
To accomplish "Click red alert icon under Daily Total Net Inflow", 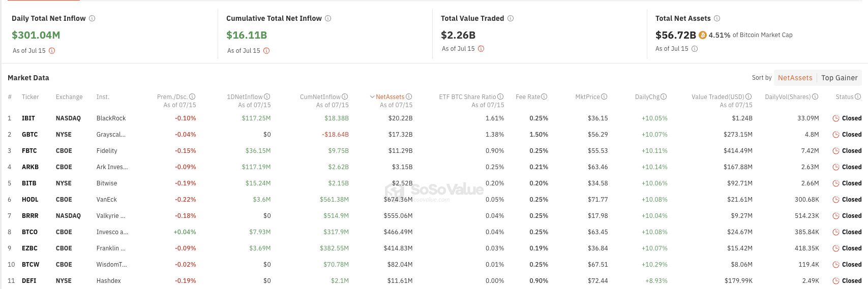I will (52, 51).
